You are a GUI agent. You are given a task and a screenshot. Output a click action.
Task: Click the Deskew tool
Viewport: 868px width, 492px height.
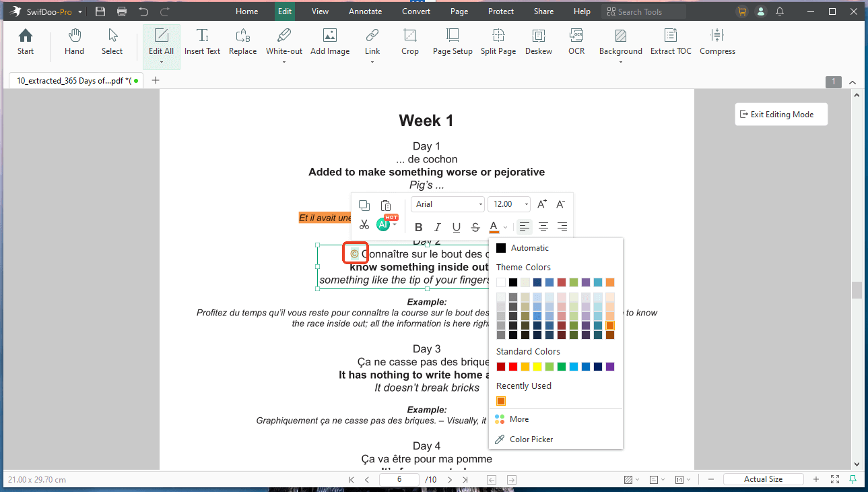click(539, 42)
